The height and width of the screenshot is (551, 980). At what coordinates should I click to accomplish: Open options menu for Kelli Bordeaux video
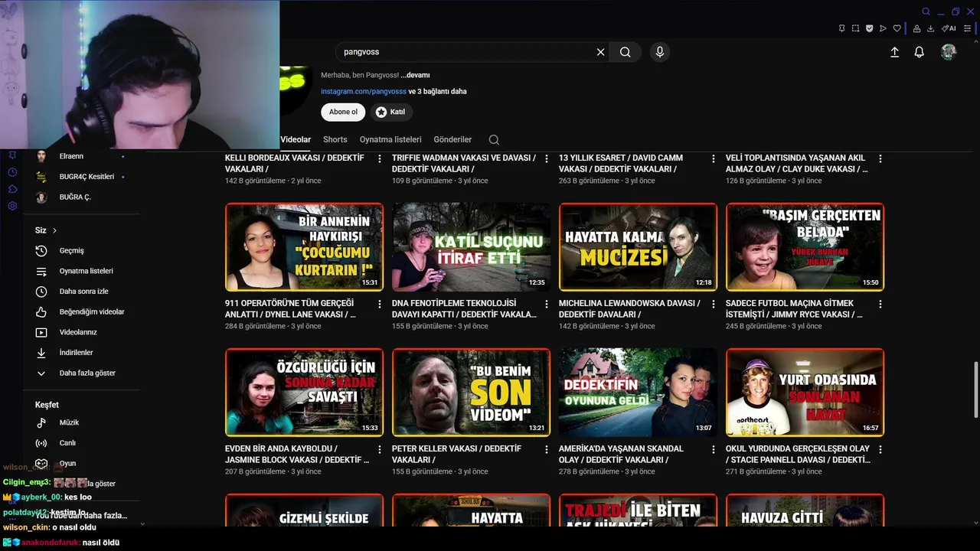click(380, 158)
